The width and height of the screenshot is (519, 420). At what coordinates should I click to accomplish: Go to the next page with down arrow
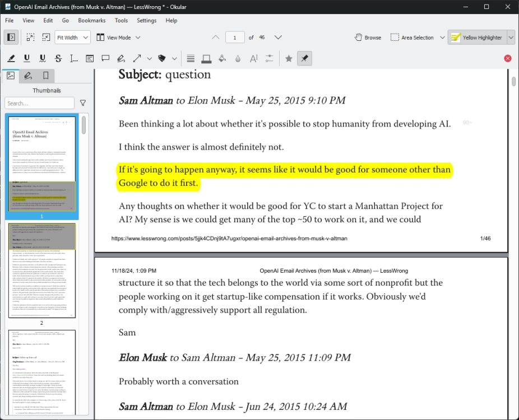(x=278, y=37)
